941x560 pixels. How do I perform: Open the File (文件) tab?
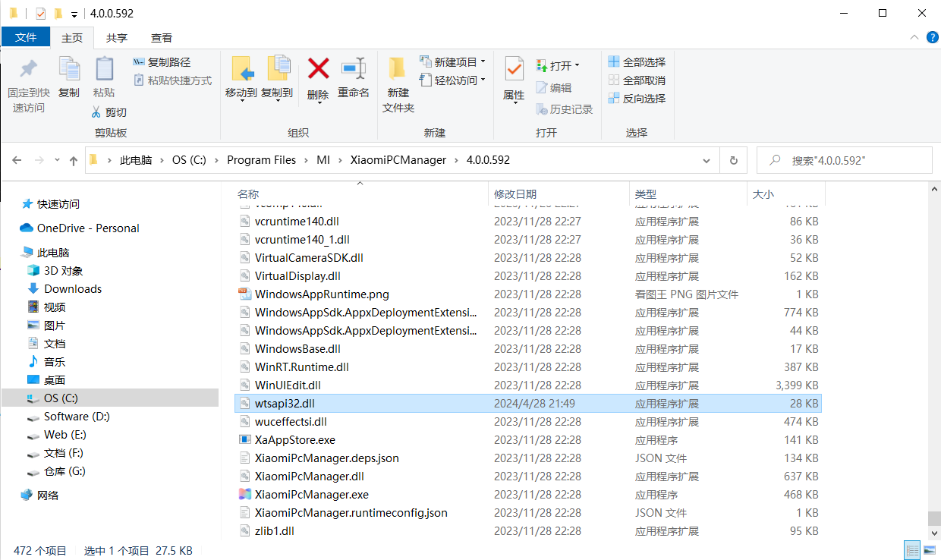click(x=26, y=37)
